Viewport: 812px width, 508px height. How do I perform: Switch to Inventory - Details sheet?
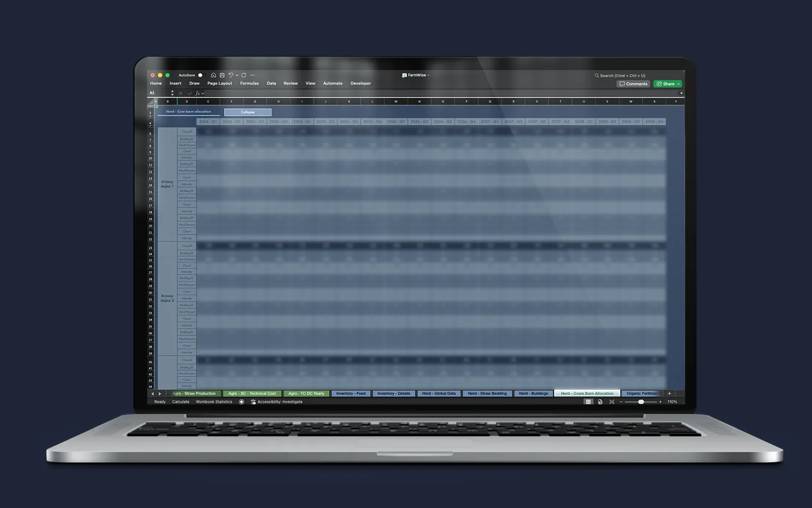pyautogui.click(x=394, y=394)
